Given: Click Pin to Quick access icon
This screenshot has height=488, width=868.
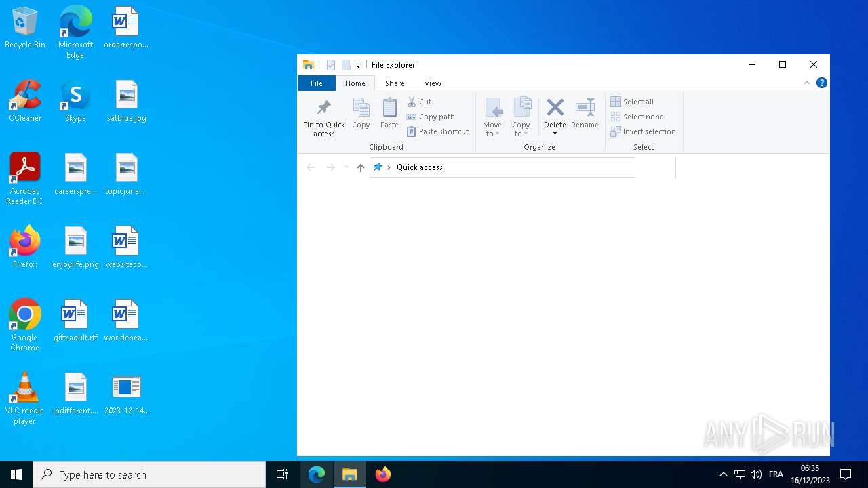Looking at the screenshot, I should (324, 107).
